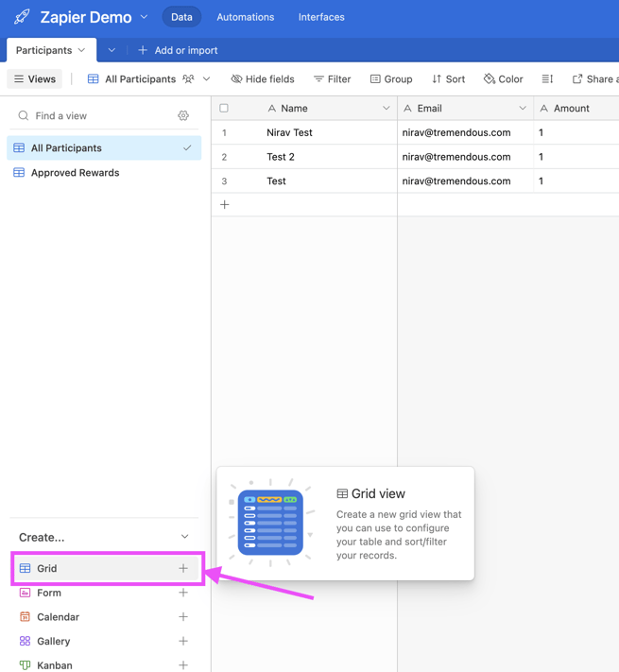The image size is (619, 672).
Task: Open the Interfaces tab
Action: (321, 17)
